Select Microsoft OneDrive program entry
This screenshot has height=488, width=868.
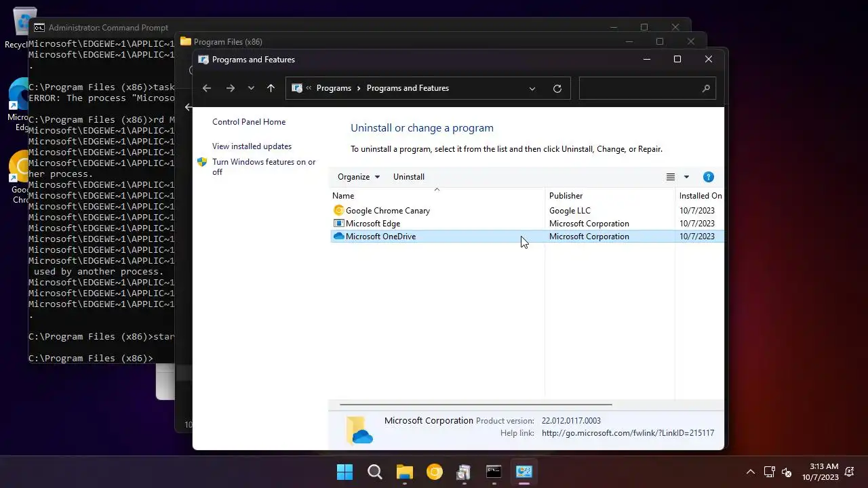(x=527, y=237)
